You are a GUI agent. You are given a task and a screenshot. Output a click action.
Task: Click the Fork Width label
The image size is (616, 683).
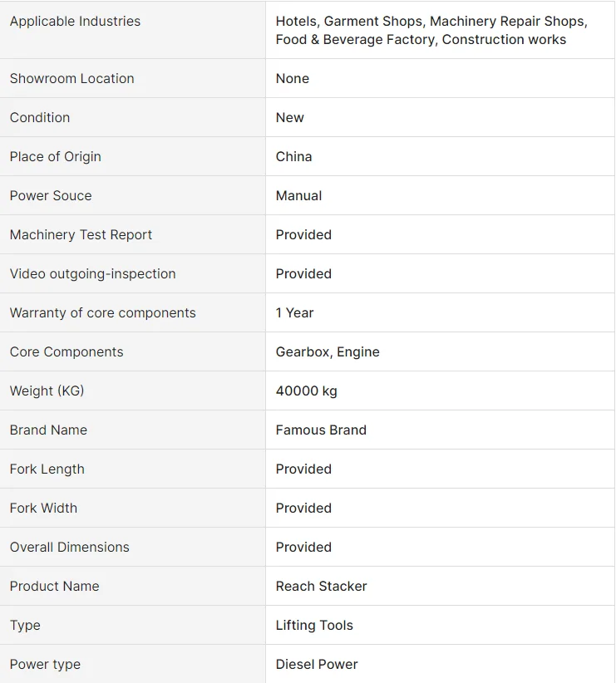point(43,509)
